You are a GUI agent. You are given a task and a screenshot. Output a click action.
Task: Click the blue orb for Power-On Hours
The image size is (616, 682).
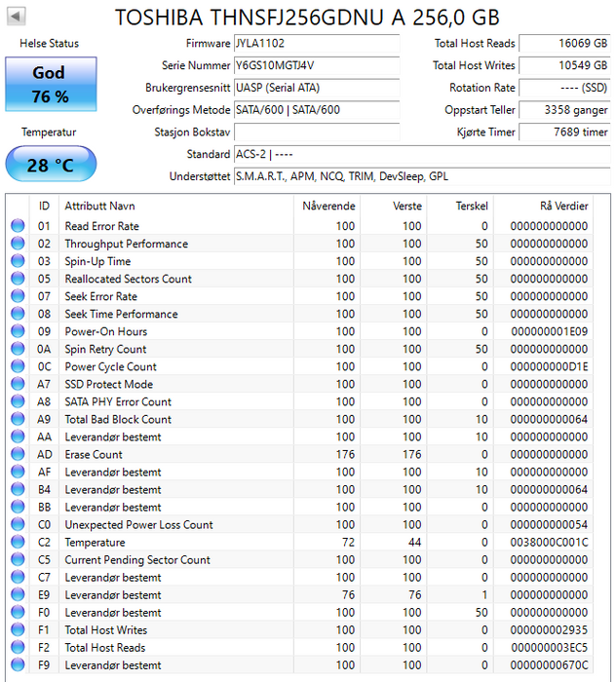18,331
